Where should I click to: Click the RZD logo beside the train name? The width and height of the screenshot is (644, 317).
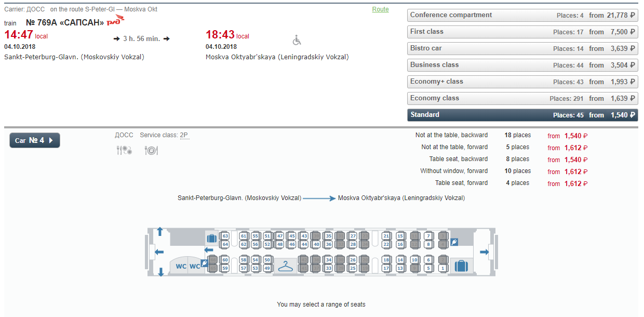[x=116, y=21]
